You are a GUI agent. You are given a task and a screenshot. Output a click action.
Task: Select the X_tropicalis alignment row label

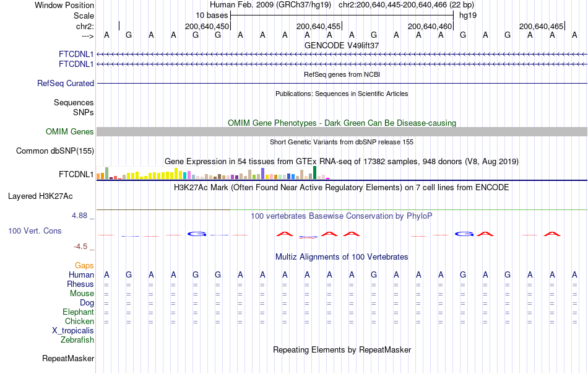[x=73, y=331]
